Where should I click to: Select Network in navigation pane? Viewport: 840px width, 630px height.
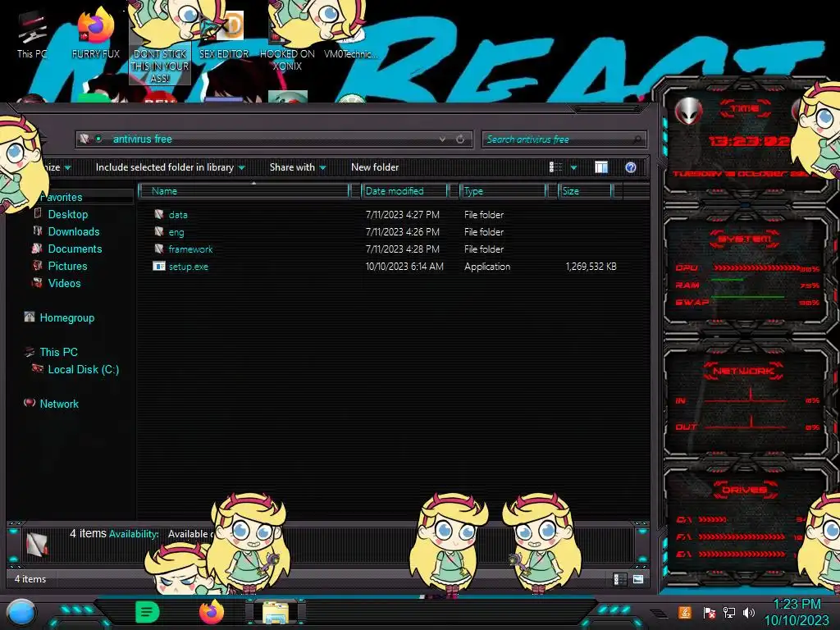click(x=59, y=404)
